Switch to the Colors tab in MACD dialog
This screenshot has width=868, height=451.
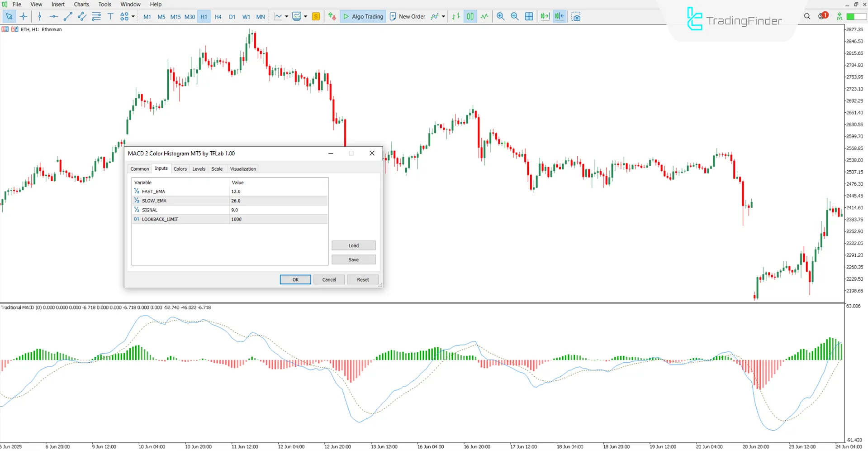180,168
